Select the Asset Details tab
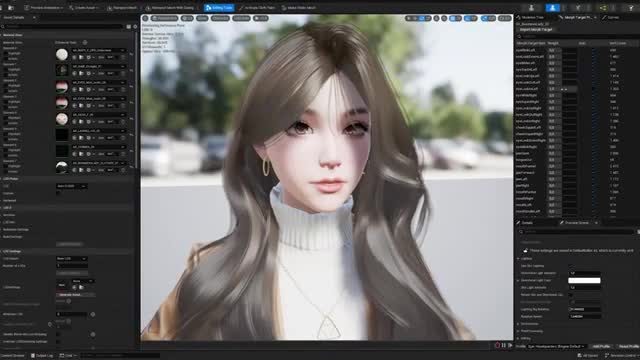Image resolution: width=640 pixels, height=360 pixels. pos(14,18)
